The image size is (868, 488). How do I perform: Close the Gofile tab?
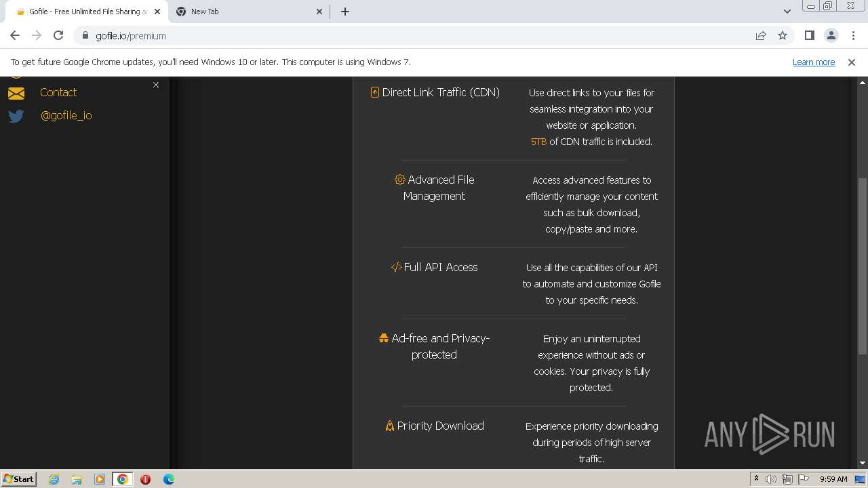point(157,12)
